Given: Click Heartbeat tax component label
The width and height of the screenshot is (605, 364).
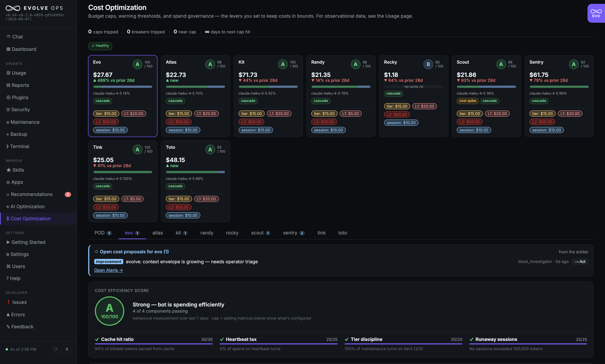Looking at the screenshot, I should 241,340.
